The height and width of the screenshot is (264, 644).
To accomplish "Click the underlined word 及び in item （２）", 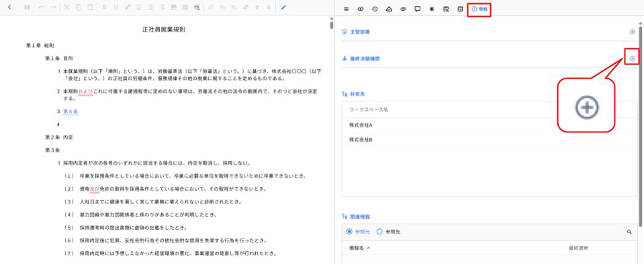I will (95, 189).
